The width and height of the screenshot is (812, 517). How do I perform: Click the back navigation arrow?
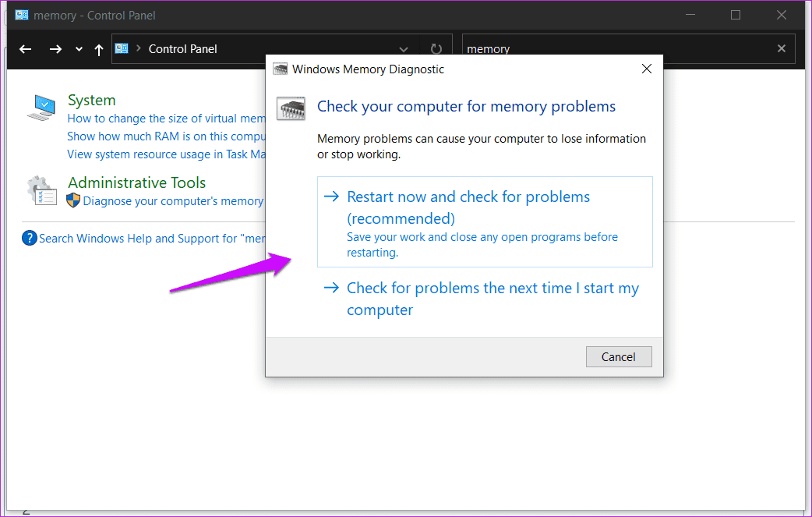click(26, 49)
